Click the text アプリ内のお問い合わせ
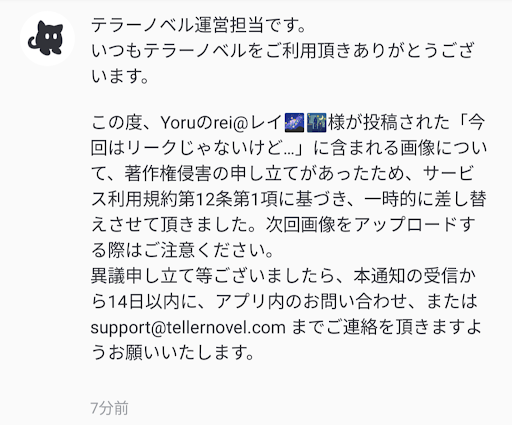The image size is (512, 425). (311, 302)
